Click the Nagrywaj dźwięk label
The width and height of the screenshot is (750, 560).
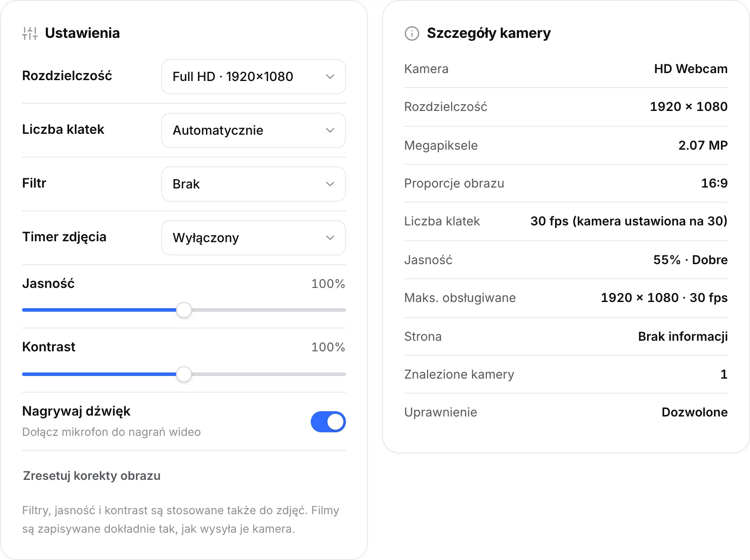coord(76,411)
